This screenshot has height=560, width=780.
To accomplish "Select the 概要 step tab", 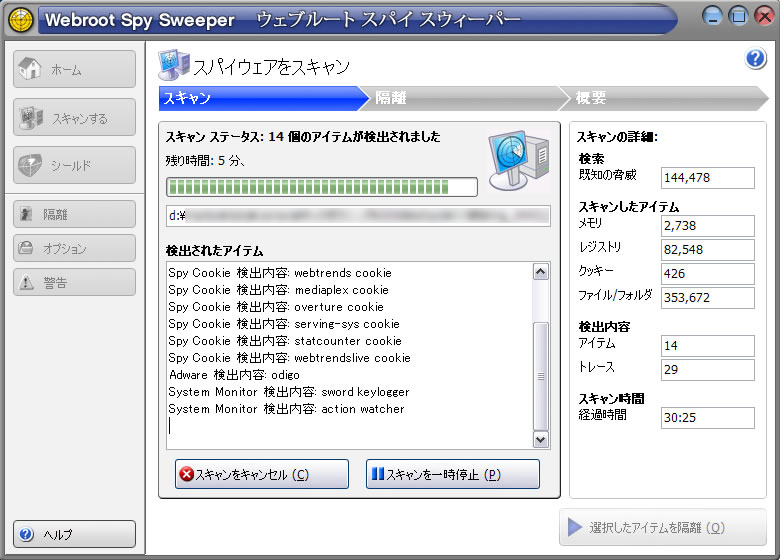I will click(x=664, y=98).
